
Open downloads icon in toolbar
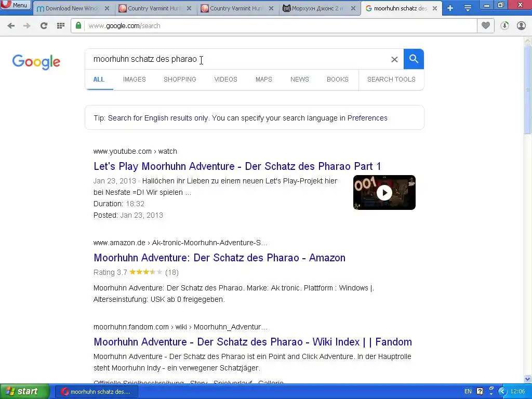[504, 26]
